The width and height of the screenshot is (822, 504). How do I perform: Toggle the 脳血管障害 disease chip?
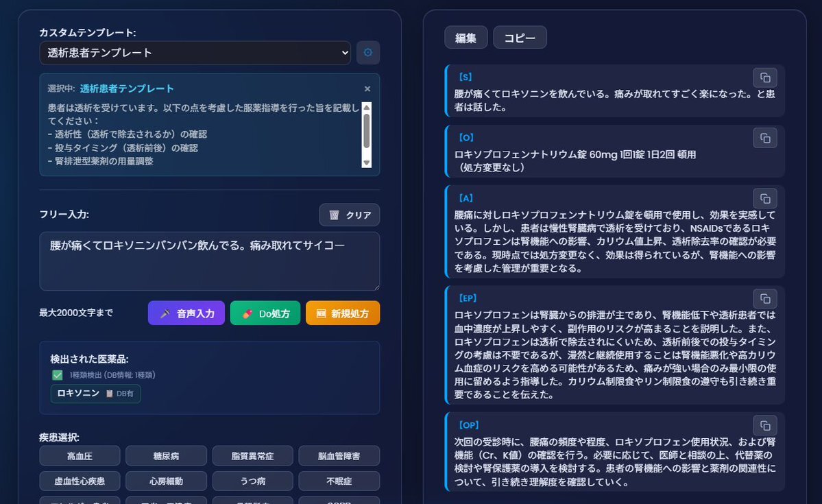pos(339,456)
